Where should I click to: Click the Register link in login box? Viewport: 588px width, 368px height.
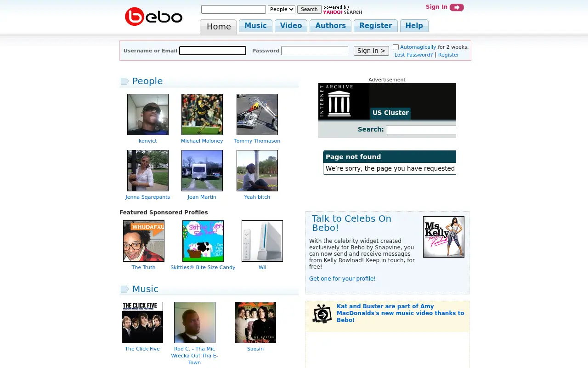coord(448,55)
